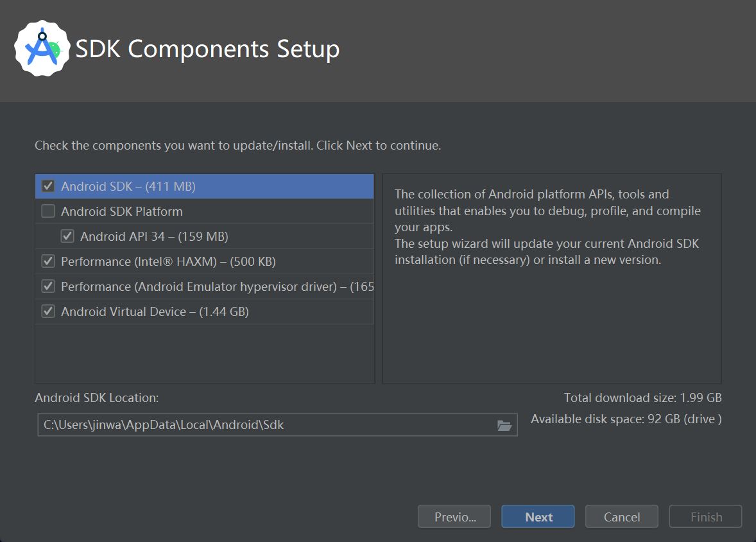Select 'Performance (Intel® HAXM) – (500 KB)' row
The height and width of the screenshot is (542, 756).
tap(205, 261)
